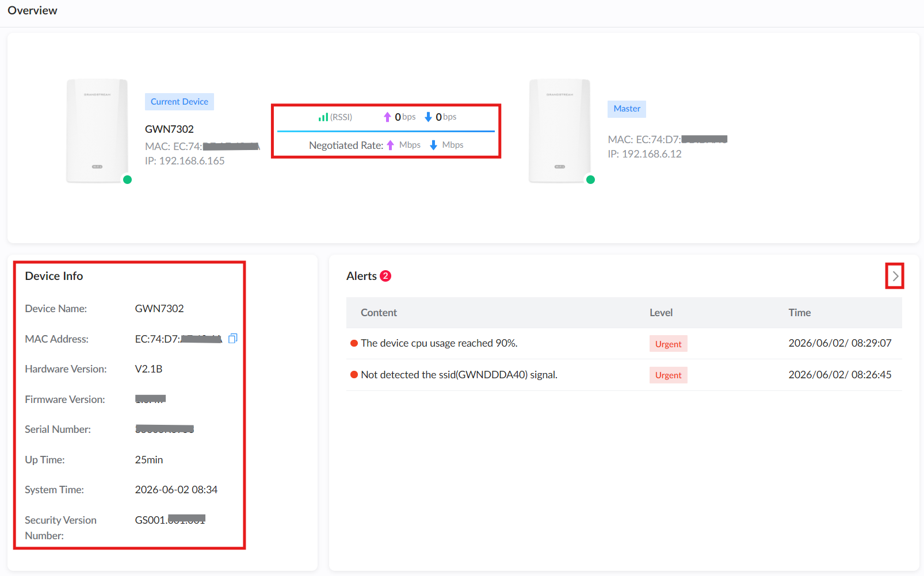Click the Master tag

point(627,109)
